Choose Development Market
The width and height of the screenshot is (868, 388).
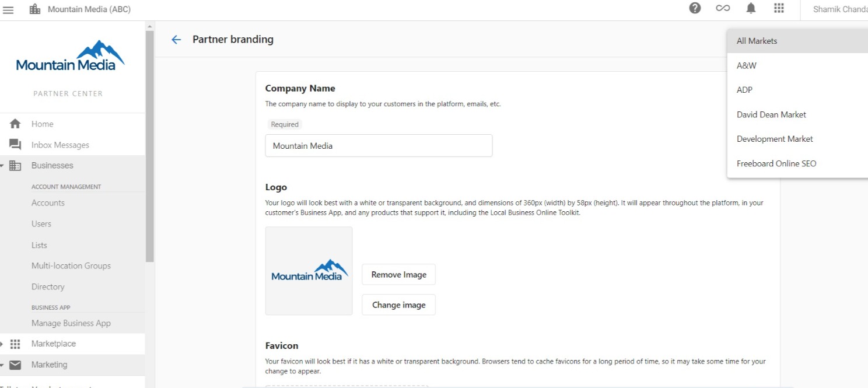pos(797,139)
